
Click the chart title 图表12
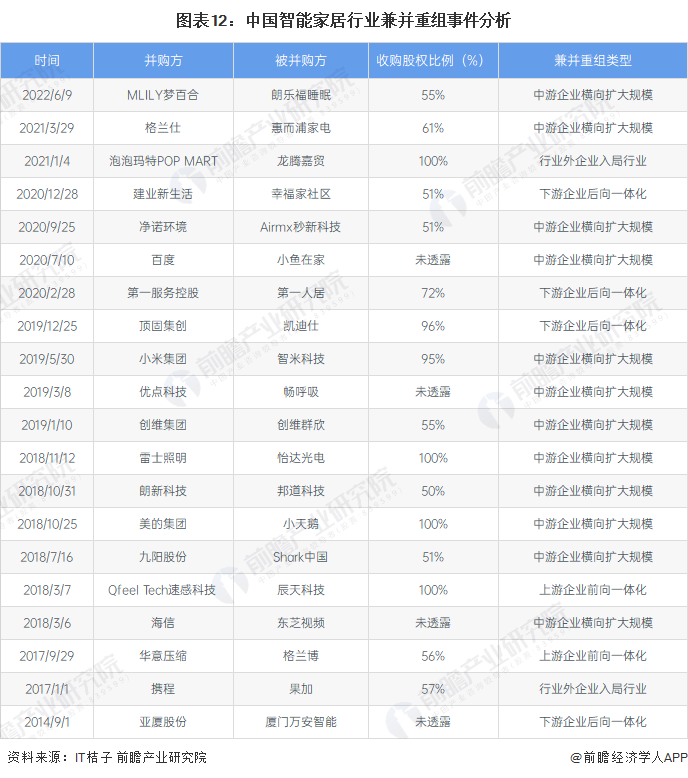pos(343,20)
